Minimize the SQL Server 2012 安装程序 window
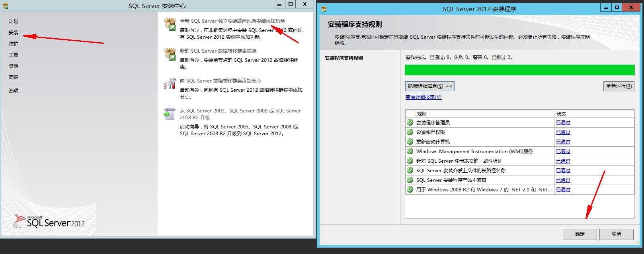Image resolution: width=644 pixels, height=254 pixels. click(x=606, y=7)
